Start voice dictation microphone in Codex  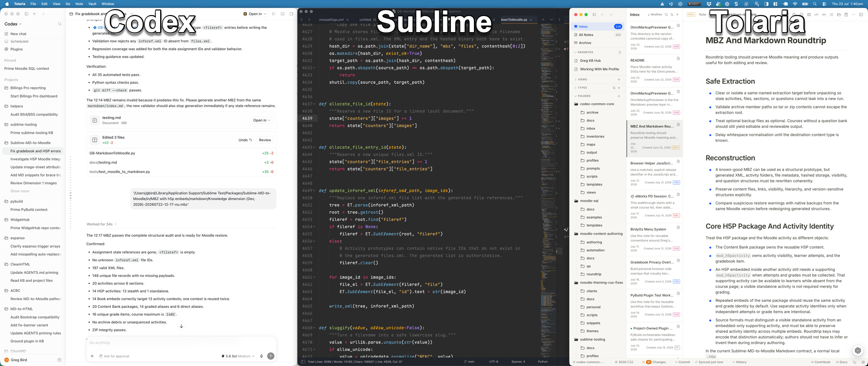pos(261,356)
